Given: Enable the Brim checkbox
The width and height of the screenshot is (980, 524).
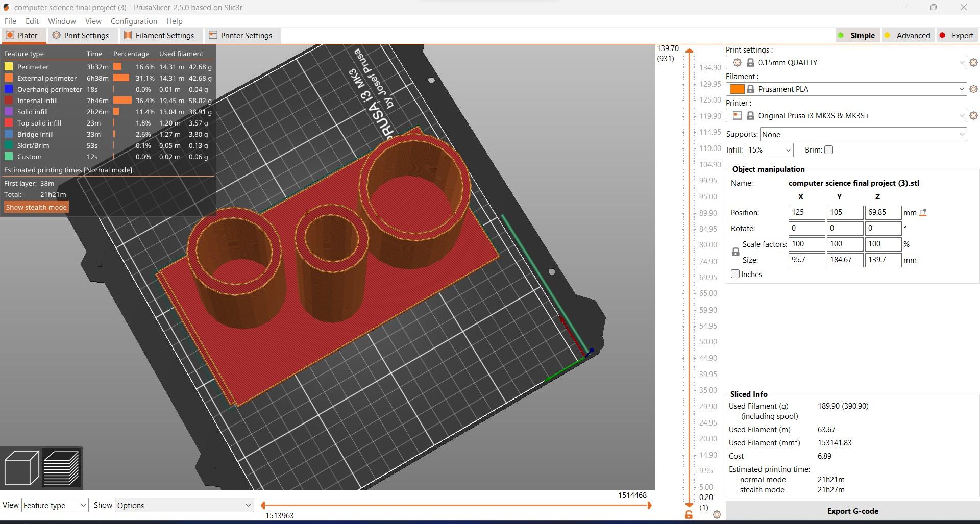Looking at the screenshot, I should pyautogui.click(x=829, y=149).
